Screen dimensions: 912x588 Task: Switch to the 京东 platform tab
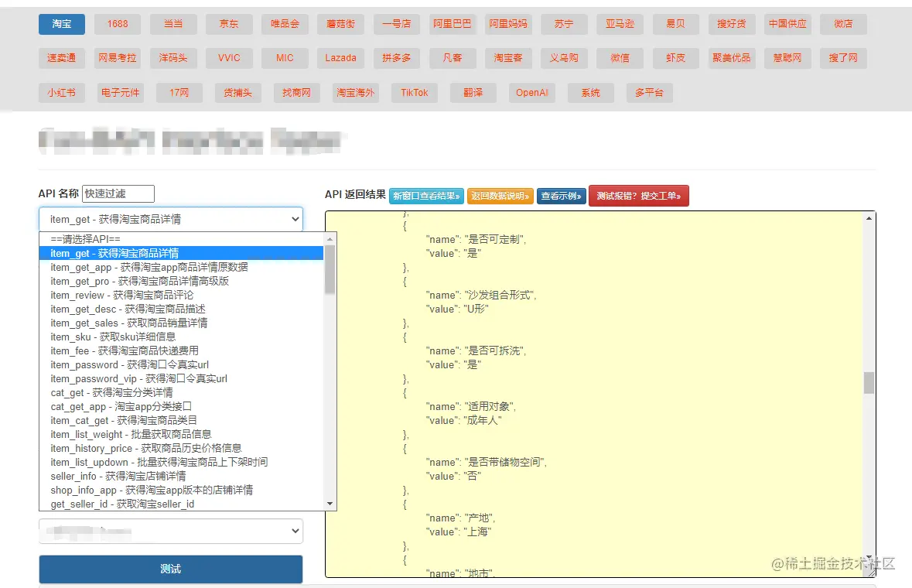[229, 24]
